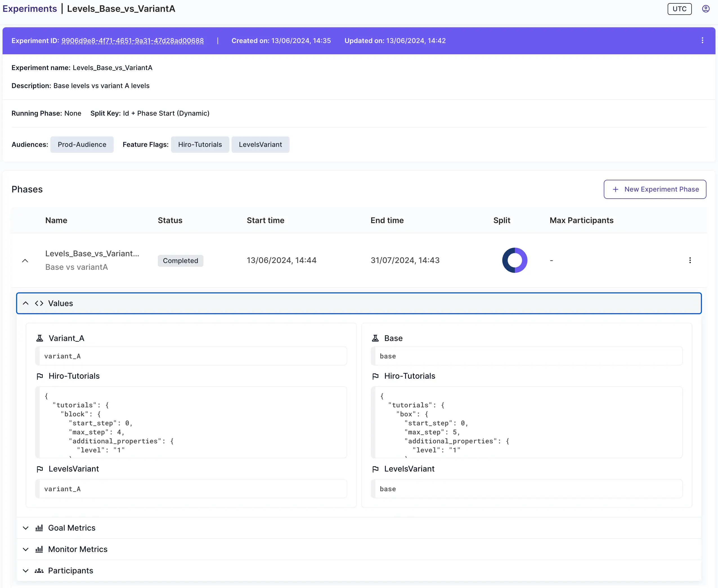Open experiment header kebab menu
Screen dimensions: 718x588
[x=703, y=41]
